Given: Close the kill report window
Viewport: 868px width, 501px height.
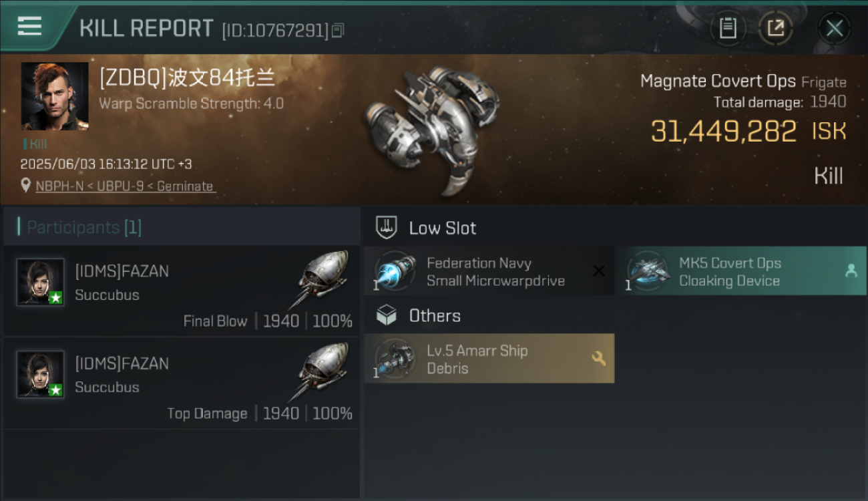Looking at the screenshot, I should [x=834, y=28].
